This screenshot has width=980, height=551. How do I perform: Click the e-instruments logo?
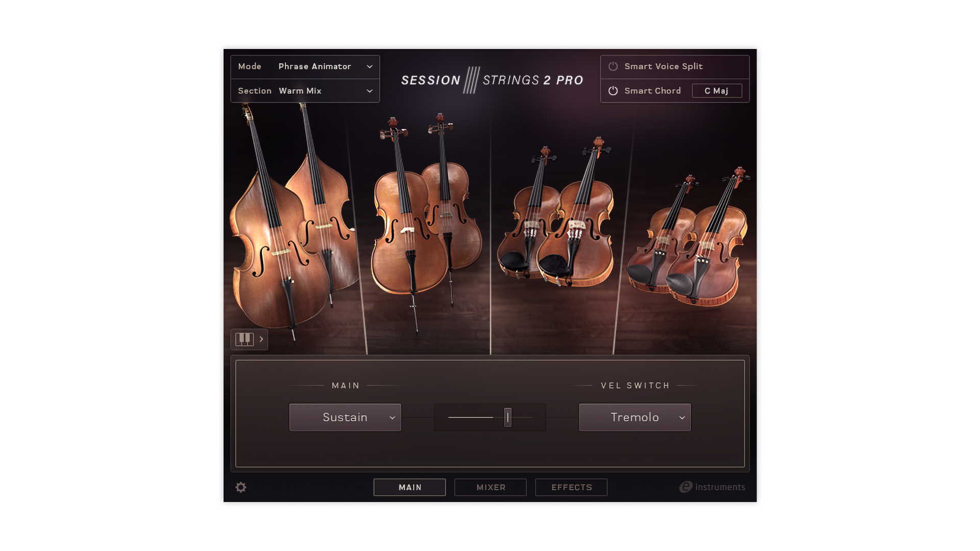pos(712,487)
